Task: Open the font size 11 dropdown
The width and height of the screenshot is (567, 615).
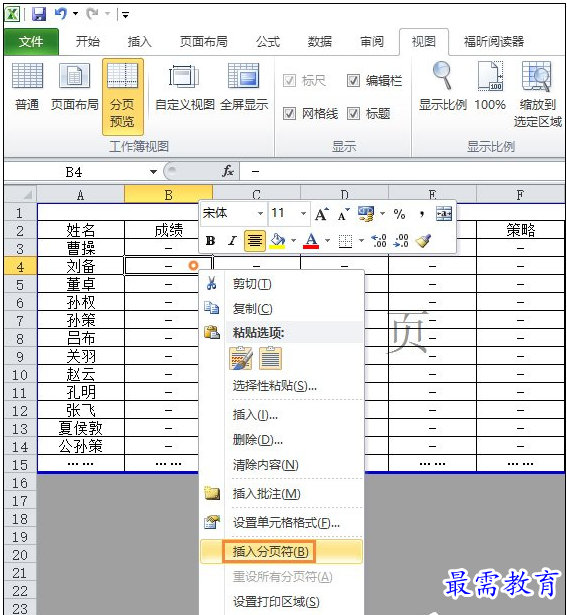Action: click(303, 214)
